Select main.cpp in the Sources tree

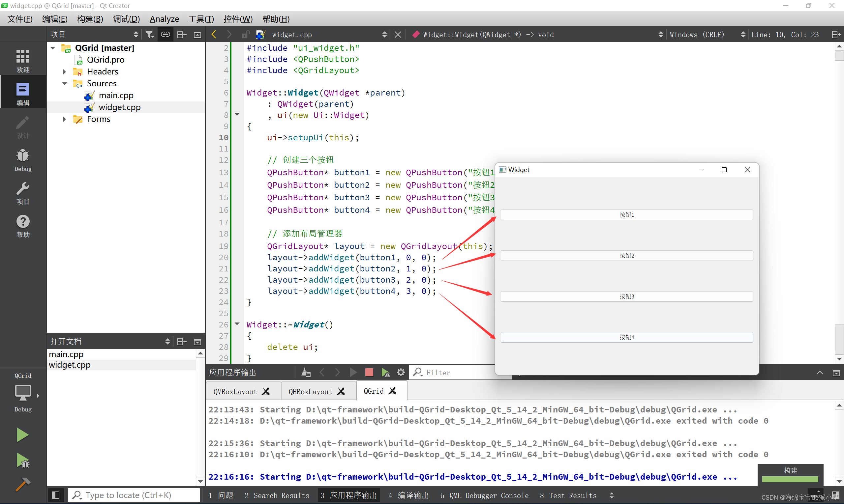coord(116,96)
